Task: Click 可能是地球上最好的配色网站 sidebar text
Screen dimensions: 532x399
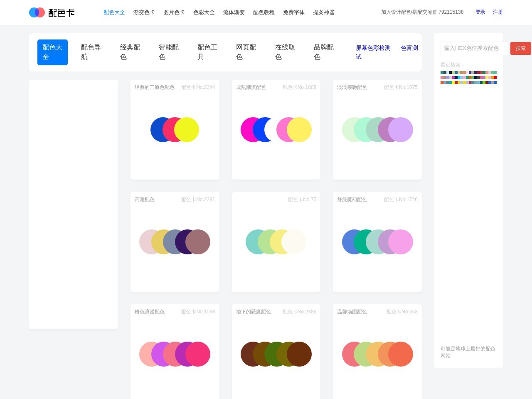Action: click(x=468, y=352)
